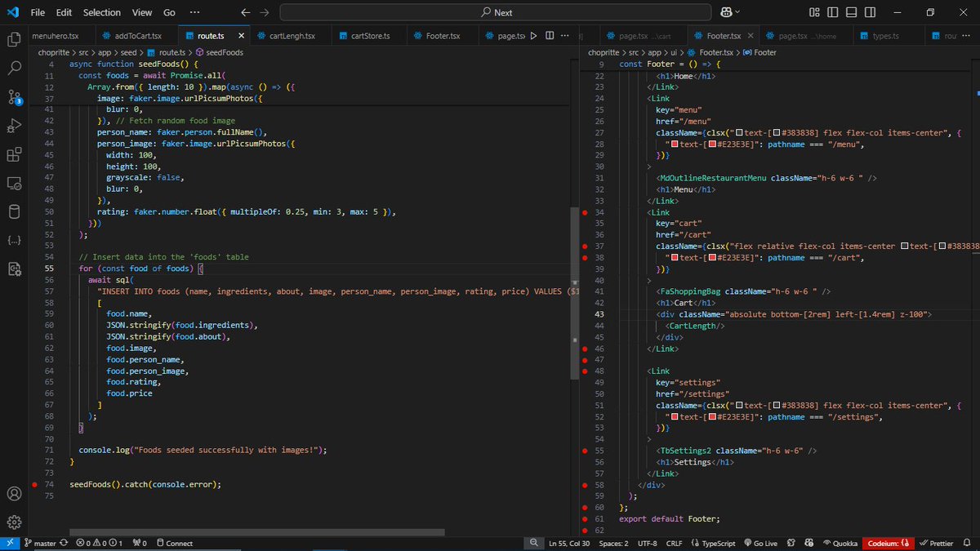Change the UTF-8 file encoding
Image resolution: width=980 pixels, height=551 pixels.
point(646,543)
